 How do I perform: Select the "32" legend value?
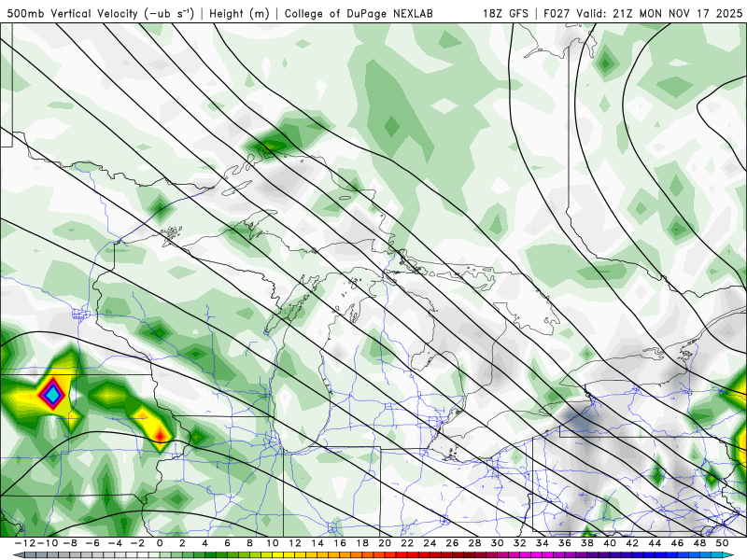click(x=520, y=543)
